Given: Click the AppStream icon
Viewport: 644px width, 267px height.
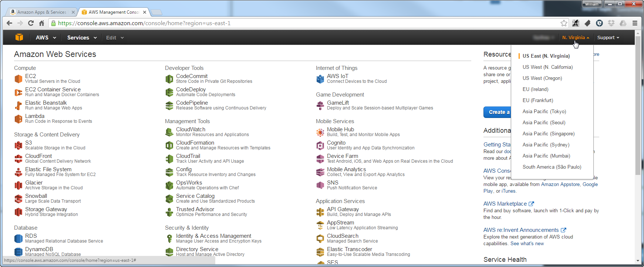Looking at the screenshot, I should [320, 225].
